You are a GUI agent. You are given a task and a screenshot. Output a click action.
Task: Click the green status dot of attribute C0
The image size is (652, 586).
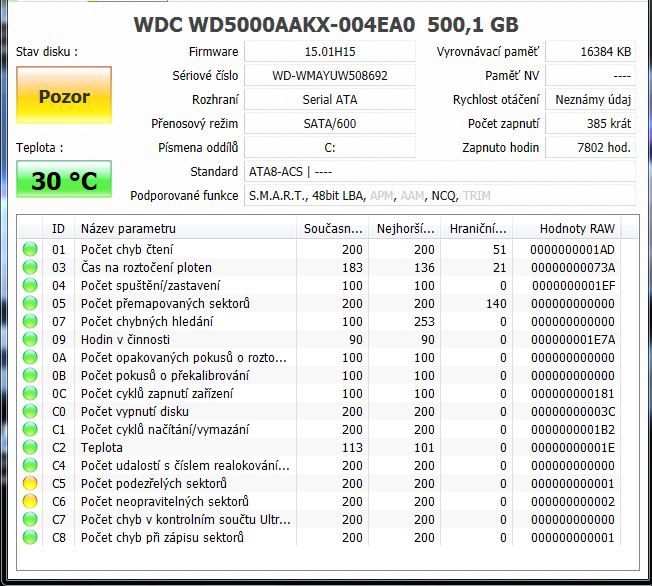coord(30,411)
